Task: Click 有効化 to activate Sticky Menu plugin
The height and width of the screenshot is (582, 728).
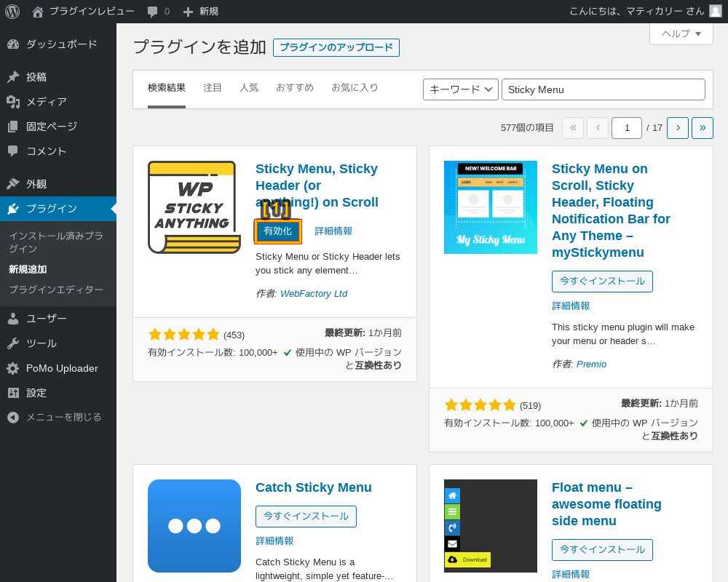Action: point(277,231)
